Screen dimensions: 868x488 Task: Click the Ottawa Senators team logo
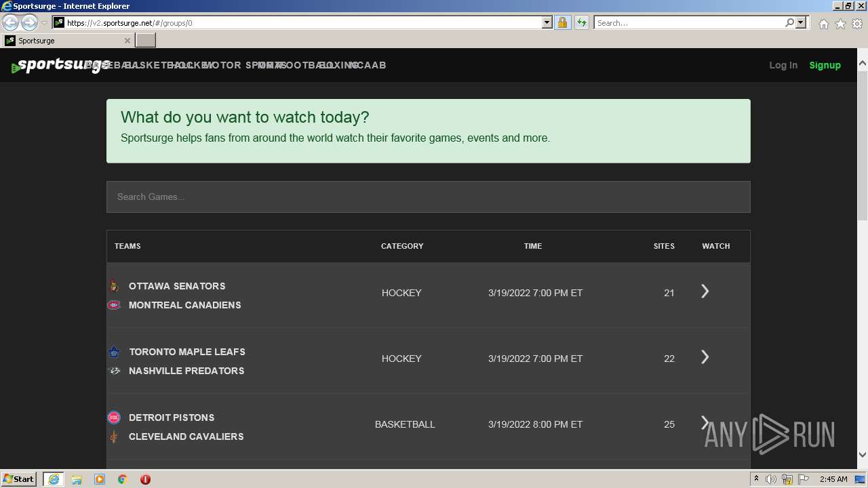point(114,286)
